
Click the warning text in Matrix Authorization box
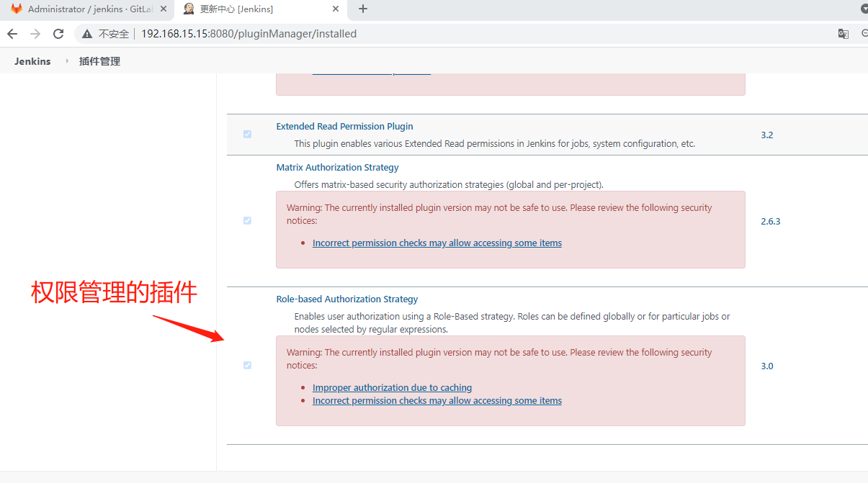click(499, 215)
